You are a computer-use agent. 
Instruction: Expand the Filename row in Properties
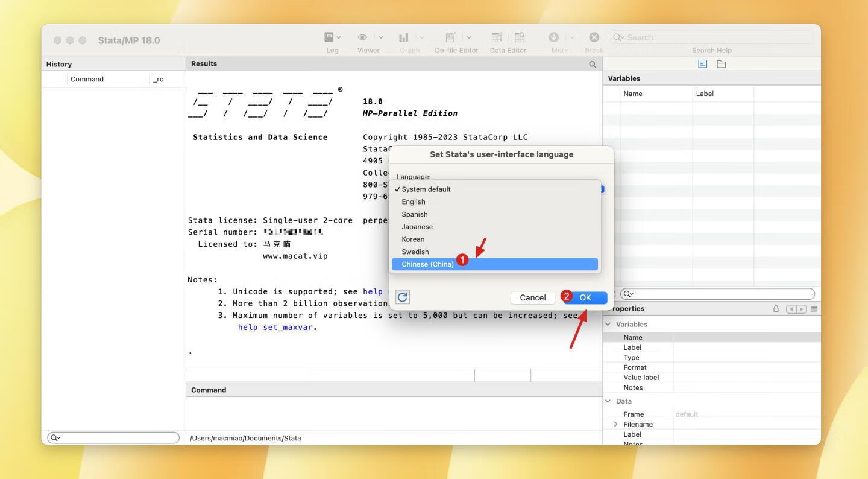(615, 424)
